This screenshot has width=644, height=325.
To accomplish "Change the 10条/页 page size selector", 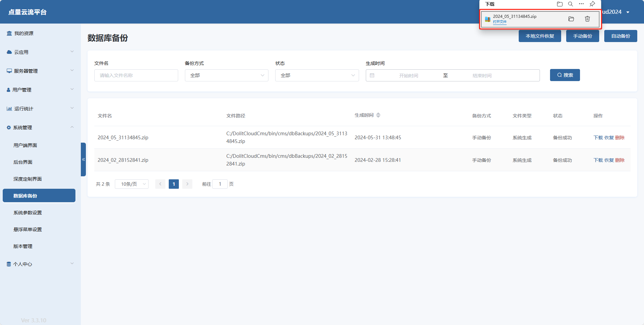I will coord(131,184).
